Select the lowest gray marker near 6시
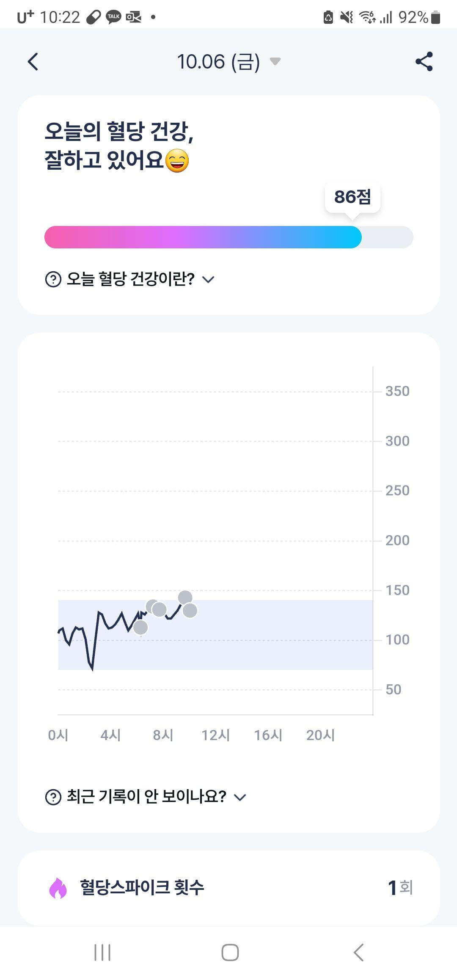Image resolution: width=457 pixels, height=980 pixels. 140,628
